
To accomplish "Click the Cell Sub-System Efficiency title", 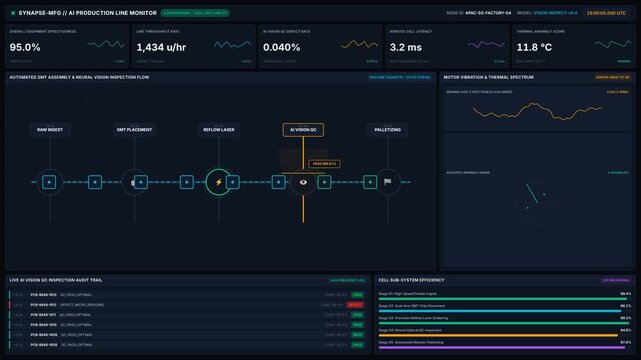I will click(x=411, y=280).
